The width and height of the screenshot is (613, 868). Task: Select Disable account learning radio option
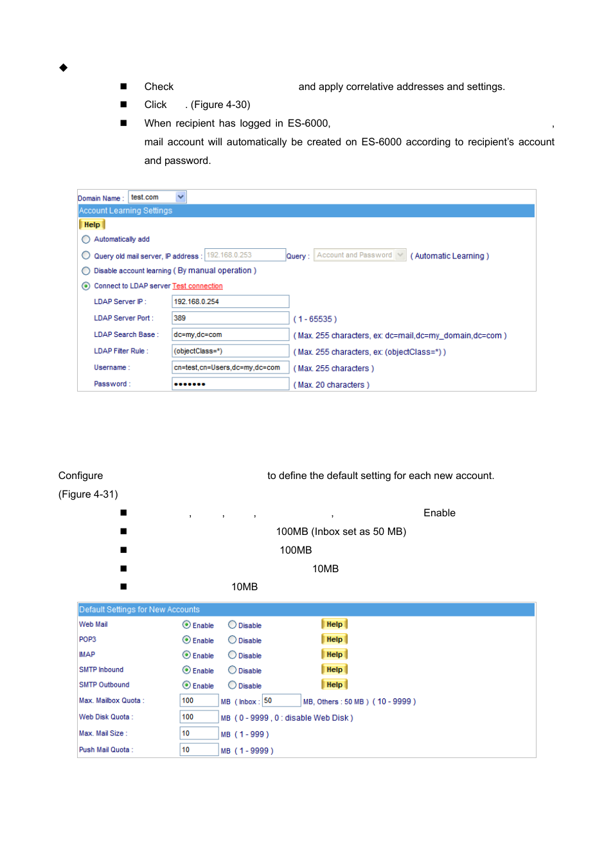tap(85, 271)
